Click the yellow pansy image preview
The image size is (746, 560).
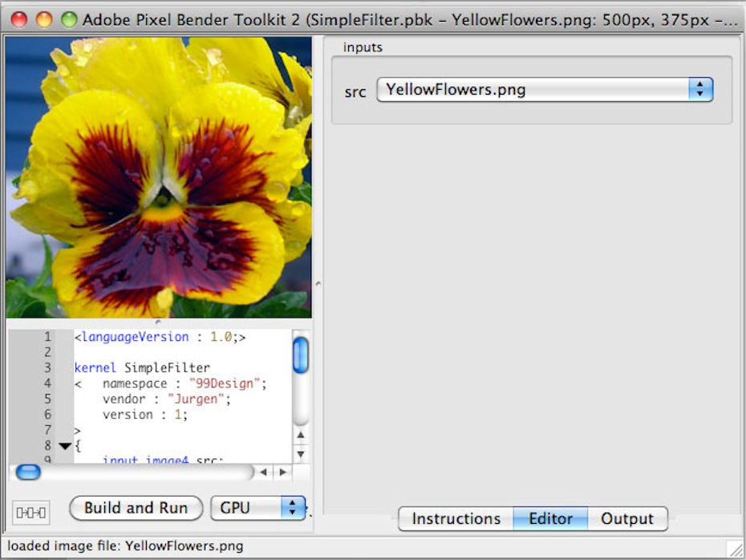pos(159,177)
